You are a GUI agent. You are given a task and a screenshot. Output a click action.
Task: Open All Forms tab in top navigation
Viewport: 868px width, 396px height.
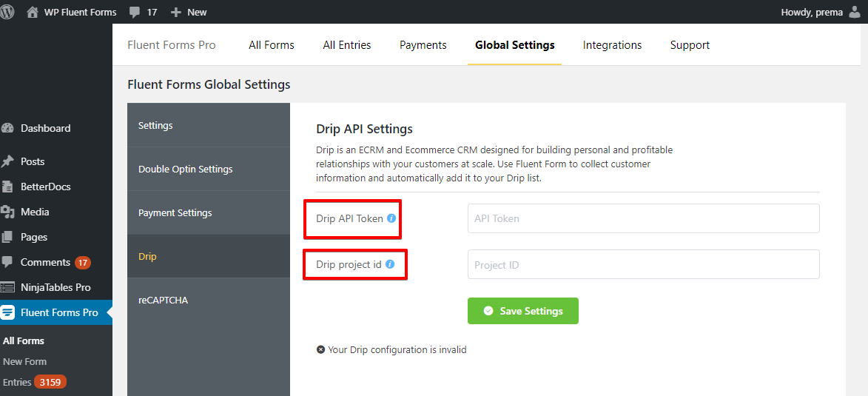pyautogui.click(x=272, y=45)
